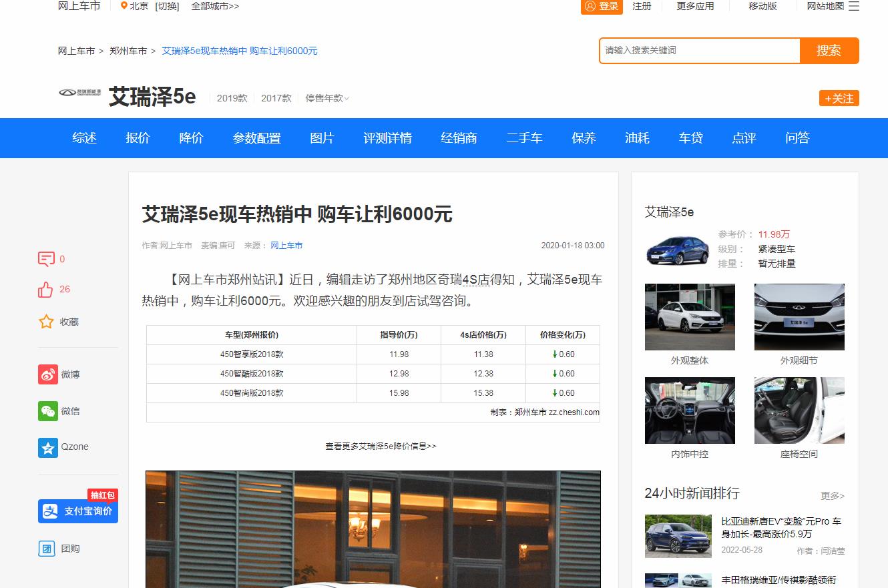Open the 油耗 fuel consumption tab

coord(637,138)
